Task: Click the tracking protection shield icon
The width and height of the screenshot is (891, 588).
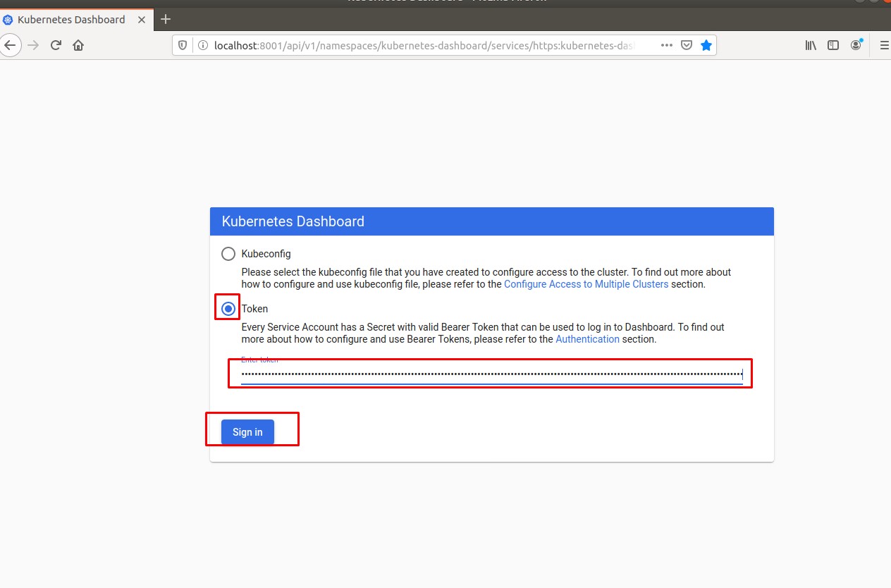Action: [x=183, y=45]
